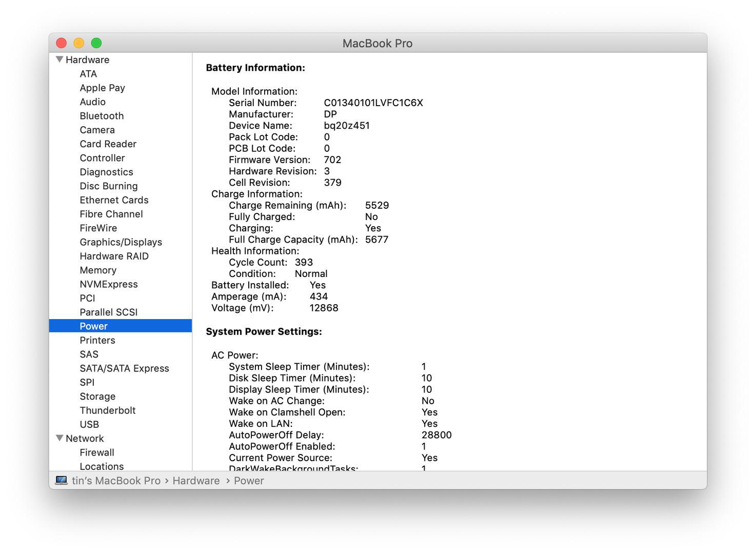Open Locations under Network

[102, 466]
